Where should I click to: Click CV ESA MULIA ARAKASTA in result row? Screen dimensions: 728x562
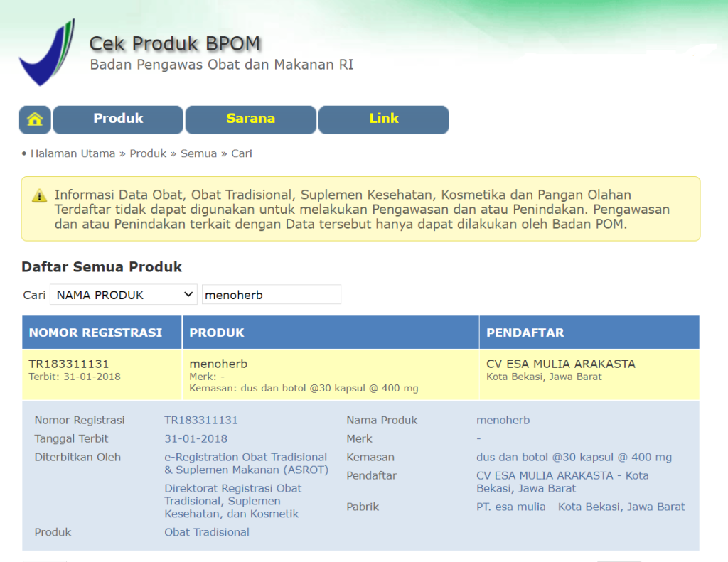(x=560, y=364)
